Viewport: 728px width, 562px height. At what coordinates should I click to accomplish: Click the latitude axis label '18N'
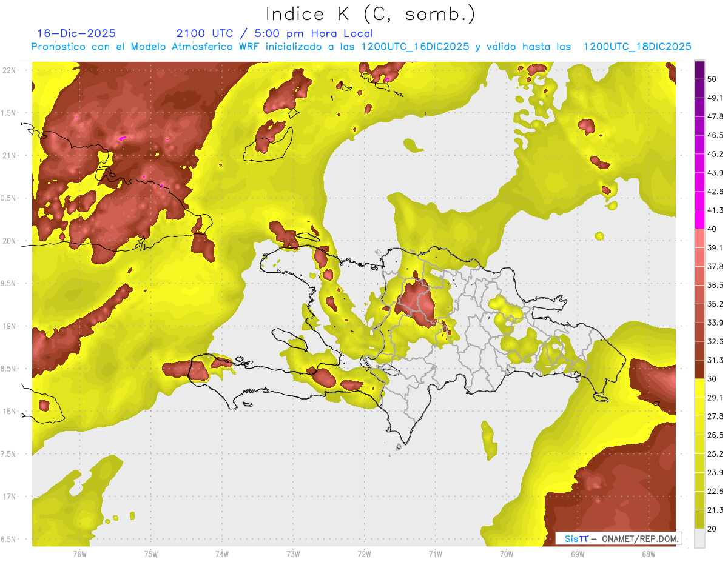(9, 411)
